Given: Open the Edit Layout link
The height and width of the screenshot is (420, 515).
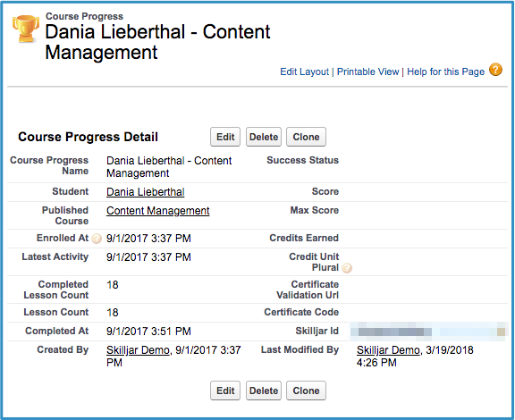Looking at the screenshot, I should (304, 71).
